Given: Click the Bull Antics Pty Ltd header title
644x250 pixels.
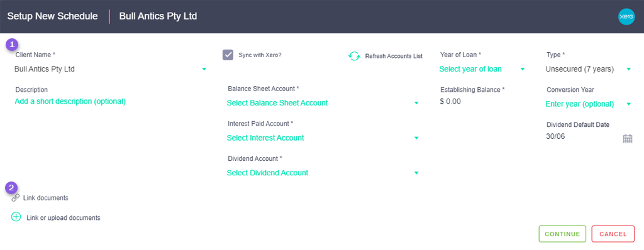Looking at the screenshot, I should (158, 16).
